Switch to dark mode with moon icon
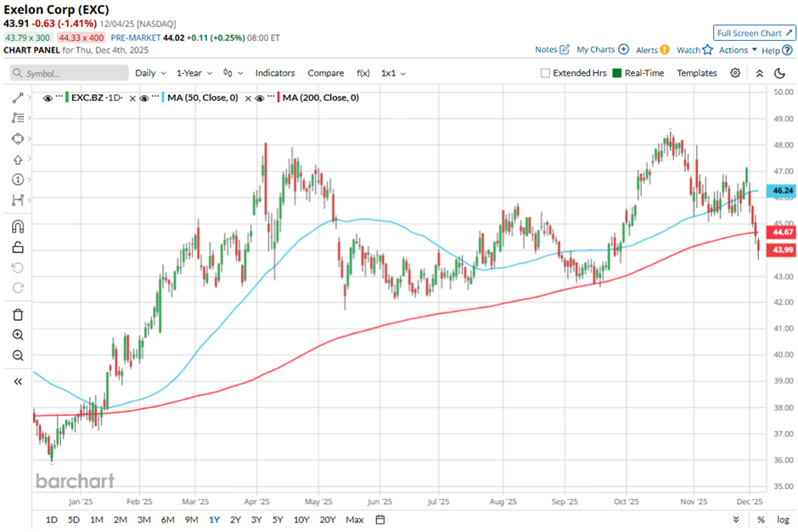The height and width of the screenshot is (532, 798). pyautogui.click(x=780, y=73)
